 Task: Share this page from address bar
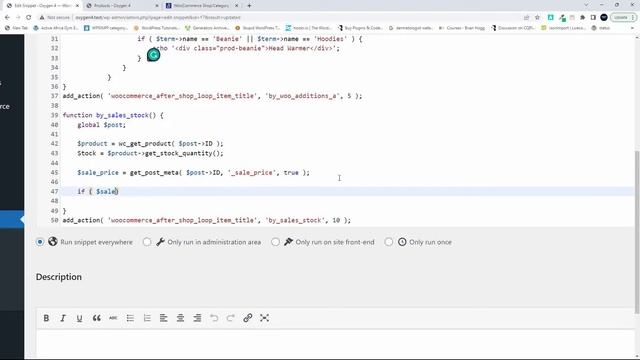click(x=527, y=18)
